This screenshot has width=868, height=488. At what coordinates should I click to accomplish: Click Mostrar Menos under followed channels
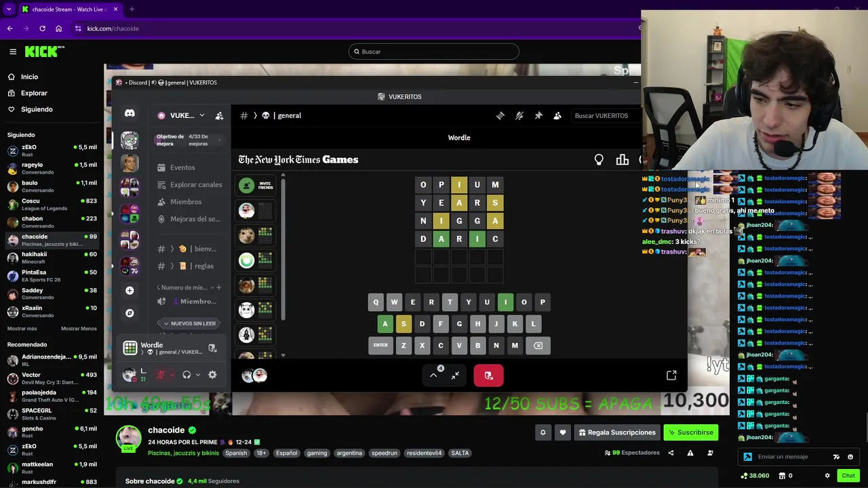point(79,329)
